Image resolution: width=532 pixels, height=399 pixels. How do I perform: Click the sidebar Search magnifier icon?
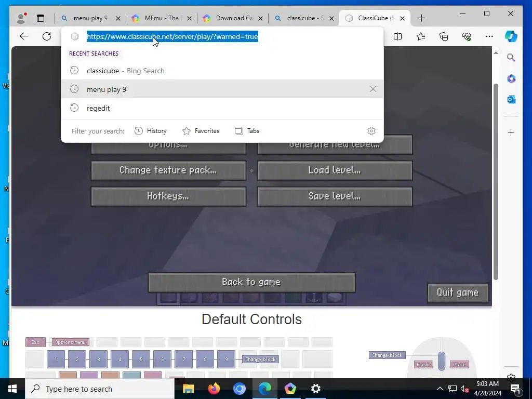click(511, 58)
